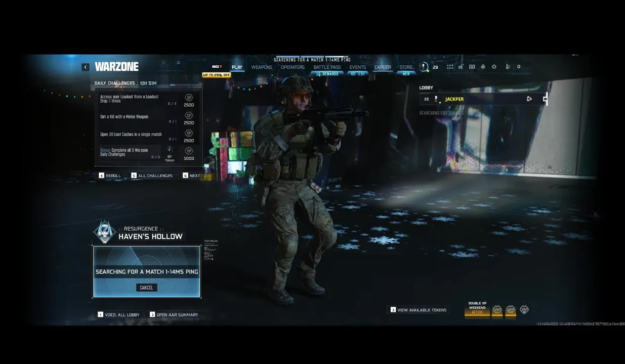The image size is (625, 364).
Task: Select the PLAY tab
Action: tap(237, 67)
